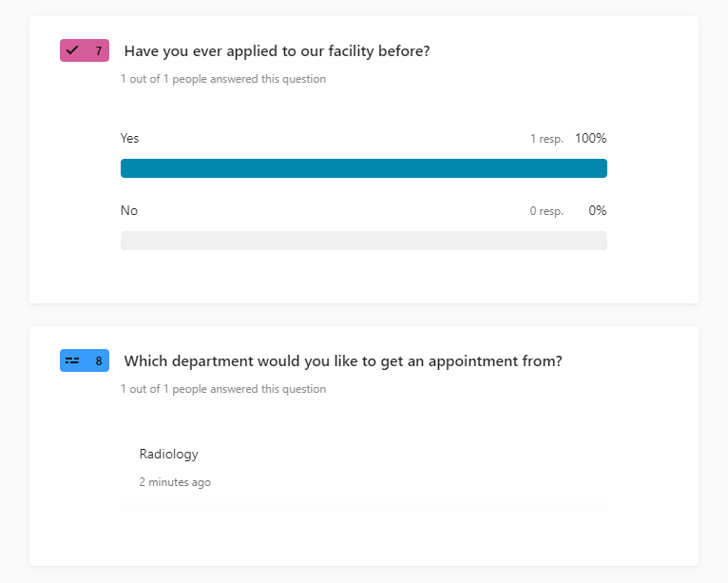Click the faint strip below the Radiology response
The height and width of the screenshot is (583, 728).
tap(363, 505)
